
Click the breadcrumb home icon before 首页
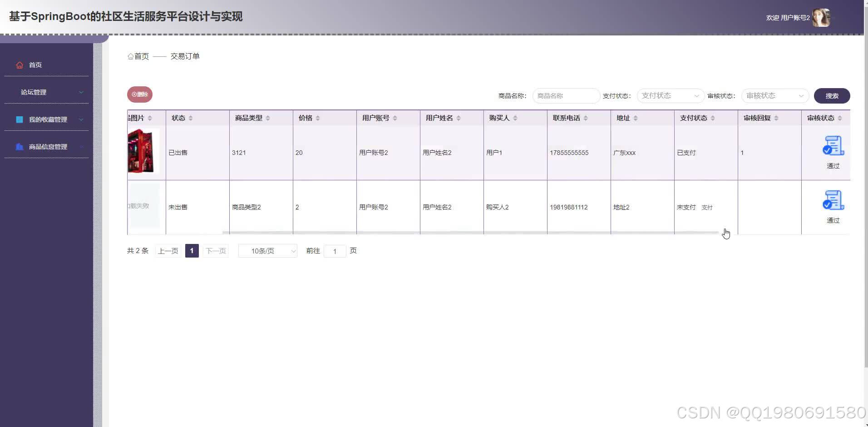[x=130, y=56]
